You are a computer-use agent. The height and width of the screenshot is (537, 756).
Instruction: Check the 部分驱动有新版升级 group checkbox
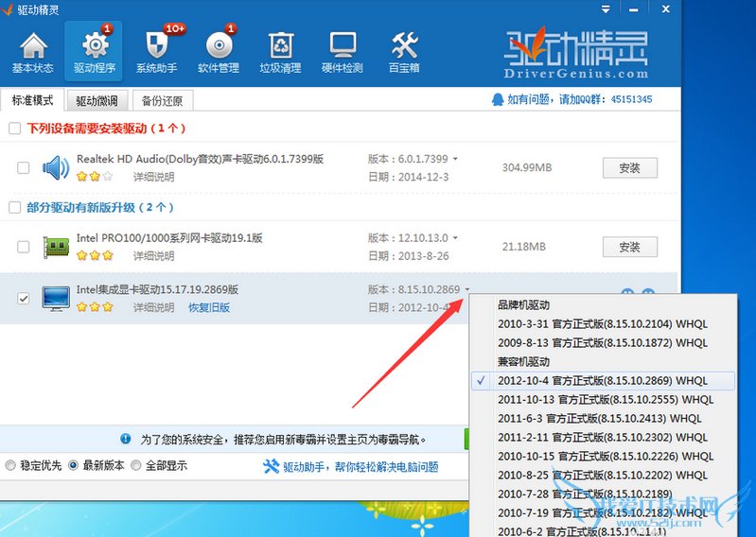(15, 207)
